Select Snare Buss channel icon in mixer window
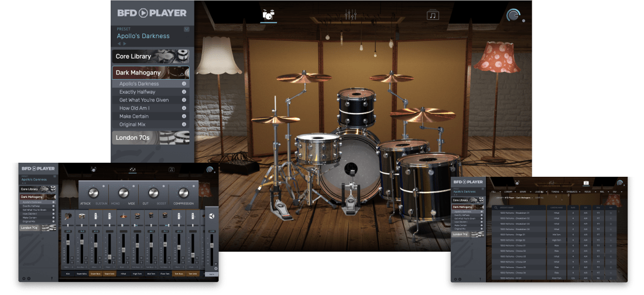Viewport: 644px width, 295px height. click(x=95, y=216)
